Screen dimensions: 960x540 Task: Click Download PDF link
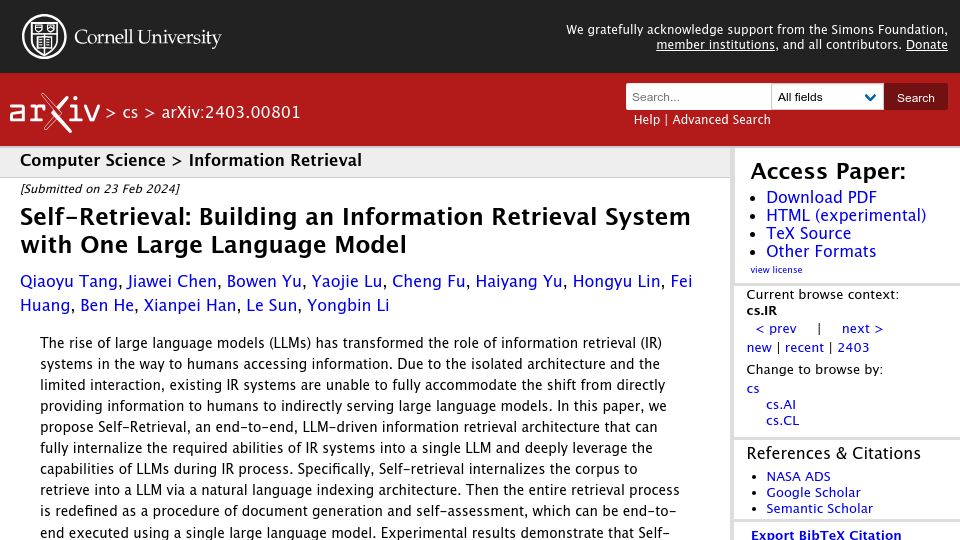[821, 197]
